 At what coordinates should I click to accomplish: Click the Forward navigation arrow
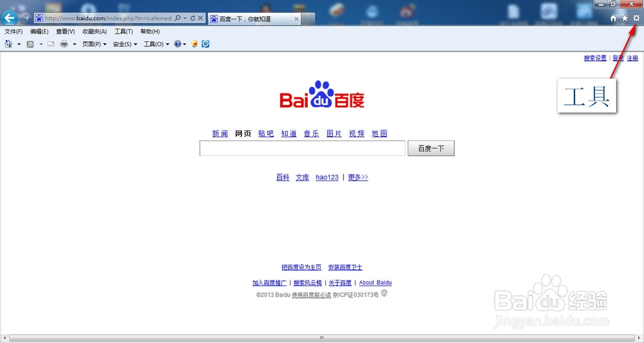click(x=26, y=17)
